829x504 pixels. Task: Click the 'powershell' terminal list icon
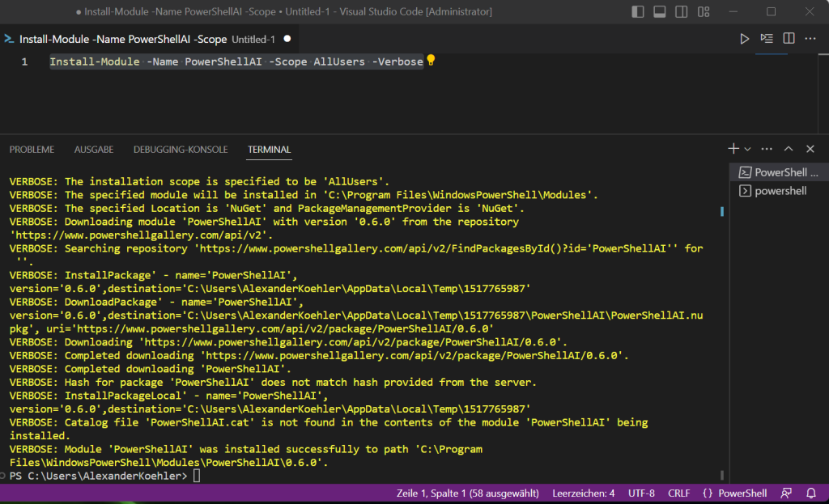pos(745,191)
